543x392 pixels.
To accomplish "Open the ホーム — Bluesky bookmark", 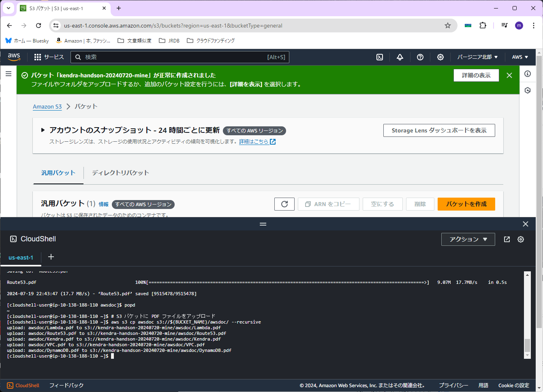I will click(x=27, y=40).
